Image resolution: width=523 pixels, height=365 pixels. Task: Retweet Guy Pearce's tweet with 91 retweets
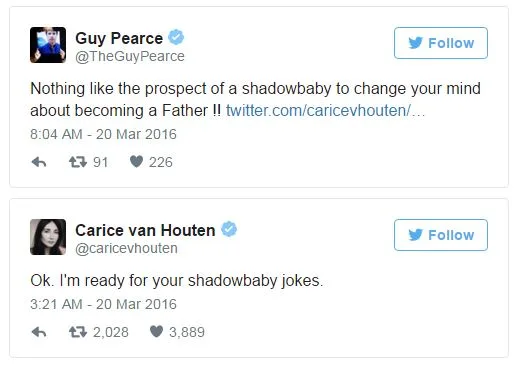tap(78, 162)
